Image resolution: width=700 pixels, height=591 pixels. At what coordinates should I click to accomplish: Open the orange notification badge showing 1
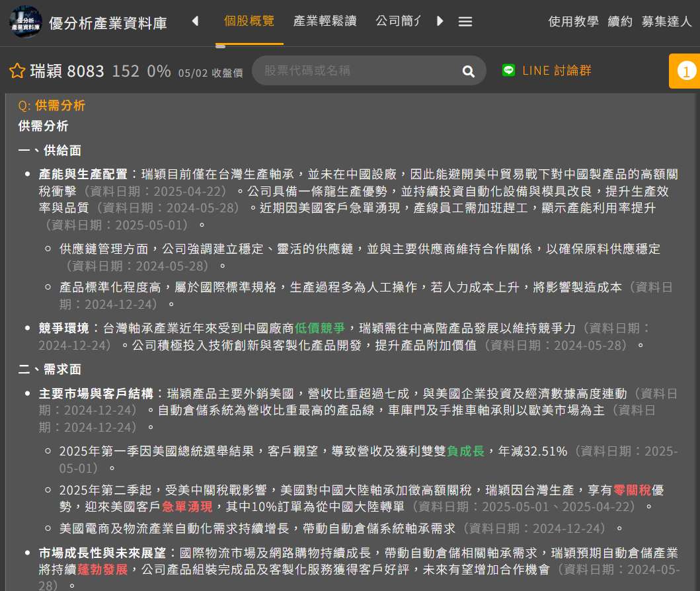tap(685, 71)
